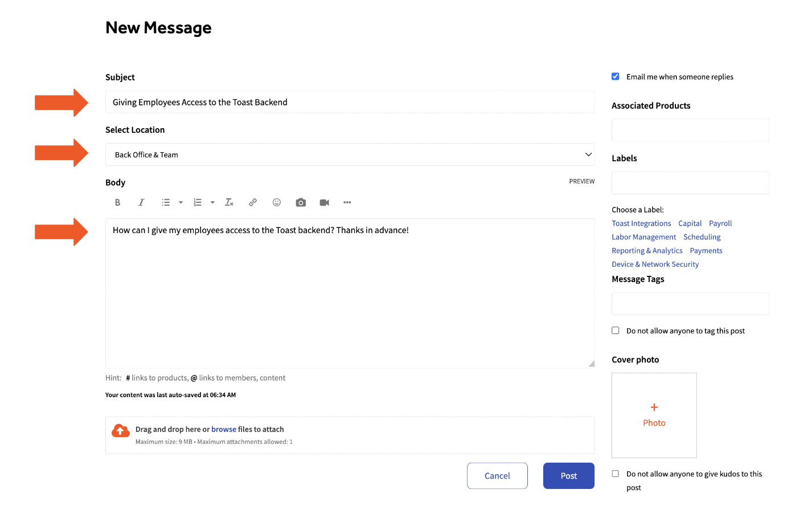
Task: Insert a hyperlink into the body
Action: [253, 202]
